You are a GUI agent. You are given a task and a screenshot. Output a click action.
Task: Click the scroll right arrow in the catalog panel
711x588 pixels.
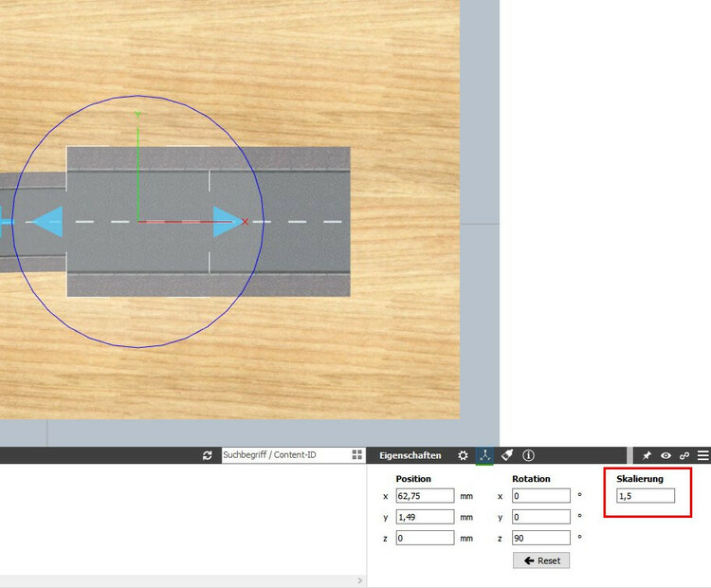359,580
